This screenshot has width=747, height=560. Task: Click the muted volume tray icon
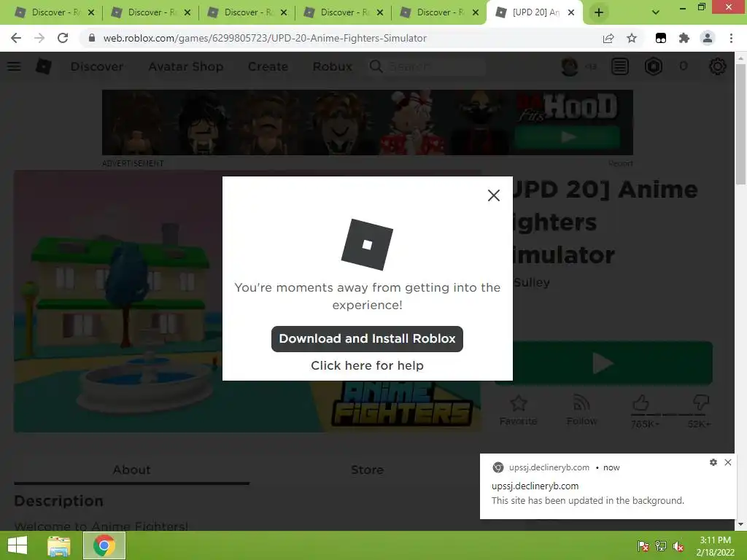coord(679,545)
